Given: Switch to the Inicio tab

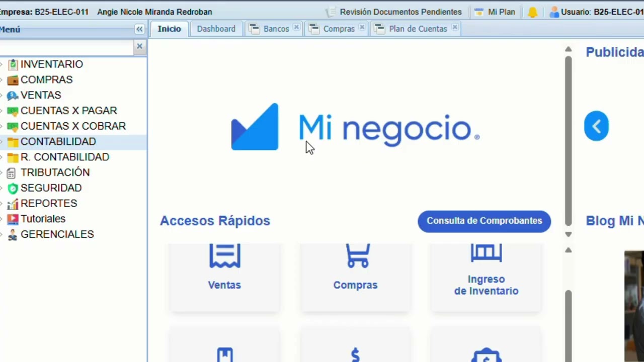Looking at the screenshot, I should (169, 29).
